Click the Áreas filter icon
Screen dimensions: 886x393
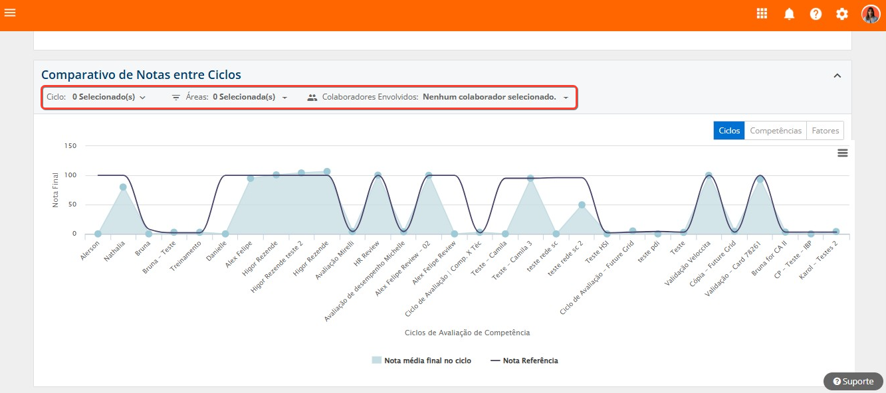[x=176, y=97]
